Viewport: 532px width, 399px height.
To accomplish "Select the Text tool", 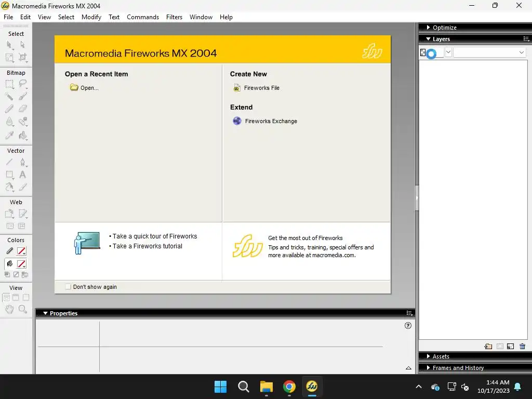I will point(22,175).
